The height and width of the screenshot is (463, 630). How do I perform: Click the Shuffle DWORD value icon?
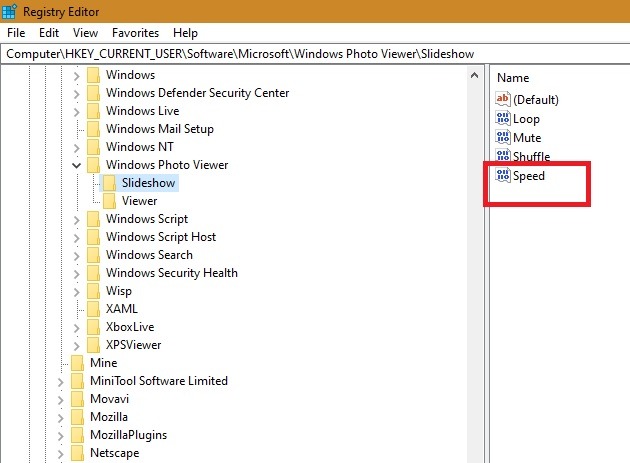coord(503,157)
